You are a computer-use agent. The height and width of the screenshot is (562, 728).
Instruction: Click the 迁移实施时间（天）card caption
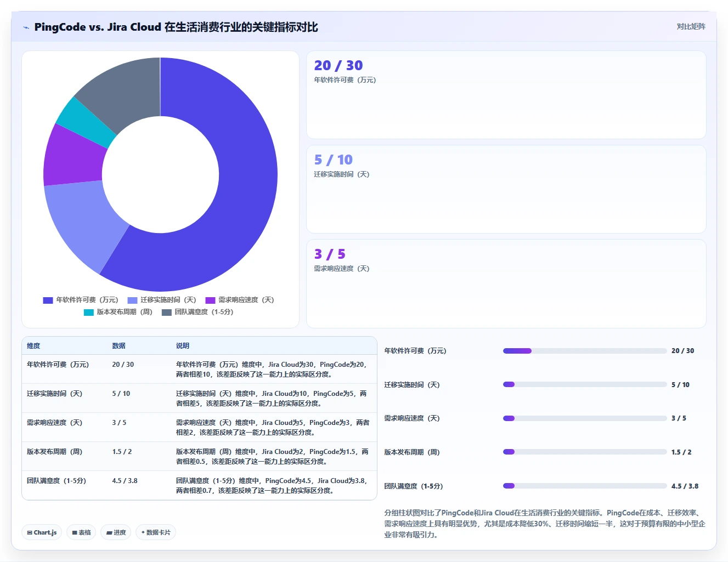(341, 174)
